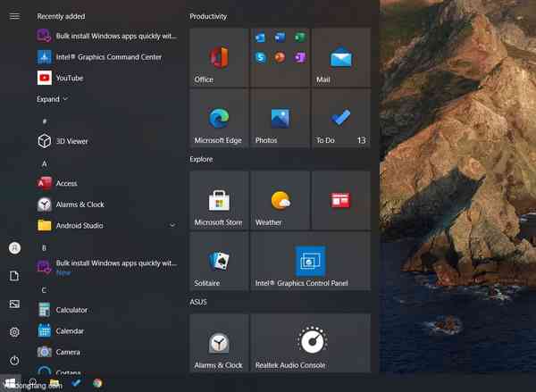Viewport: 536px width, 392px height.
Task: Launch the Microsoft Edge tile
Action: [x=219, y=118]
